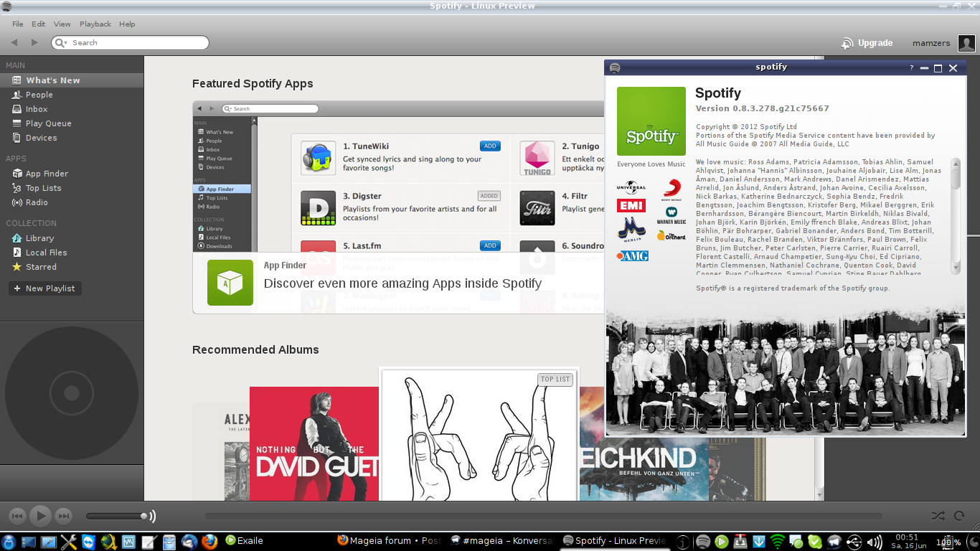Click the Library icon in the sidebar
Screen dimensions: 980x551
(x=17, y=238)
